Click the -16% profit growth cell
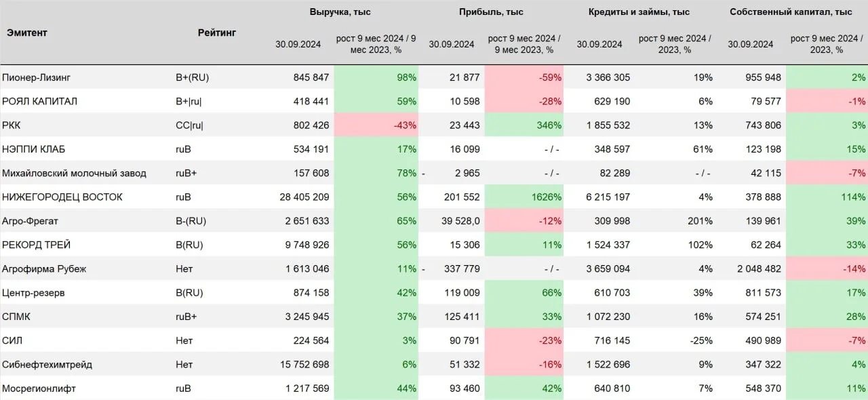868x400 pixels. click(x=524, y=365)
